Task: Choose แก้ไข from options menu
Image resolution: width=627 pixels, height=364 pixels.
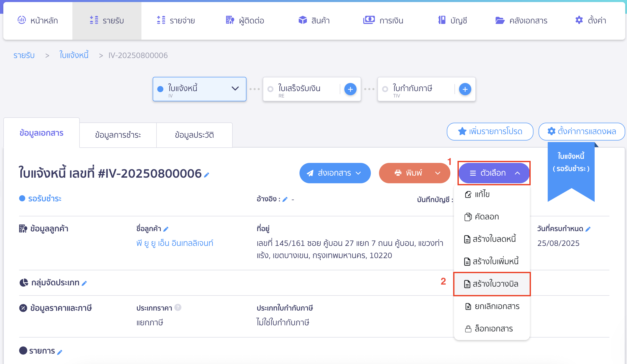Action: (492, 194)
